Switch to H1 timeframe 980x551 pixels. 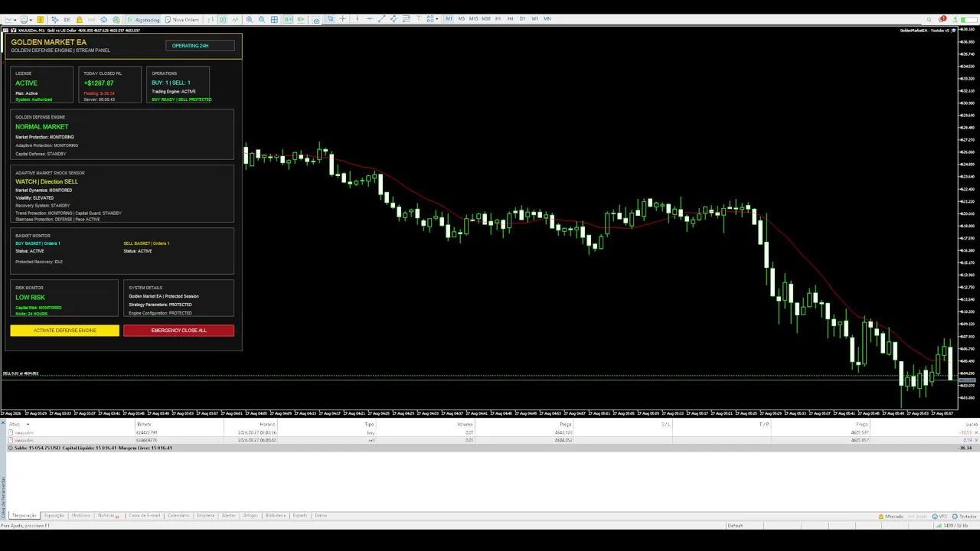[498, 19]
